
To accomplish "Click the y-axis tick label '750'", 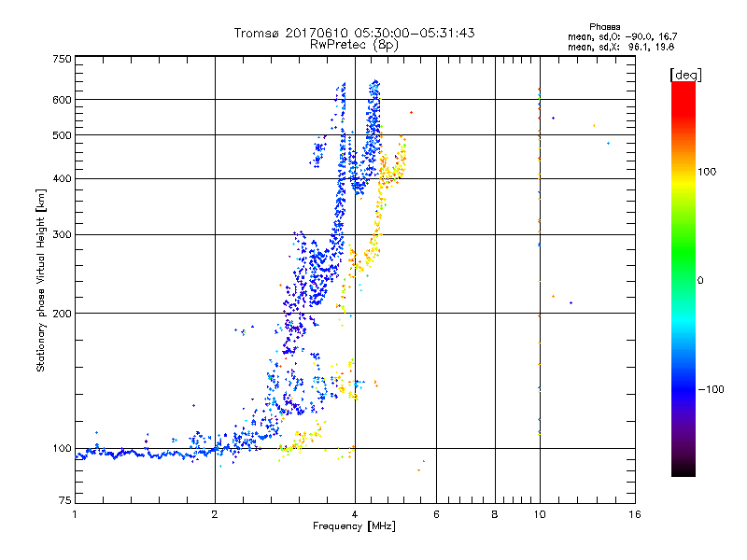I will click(62, 59).
